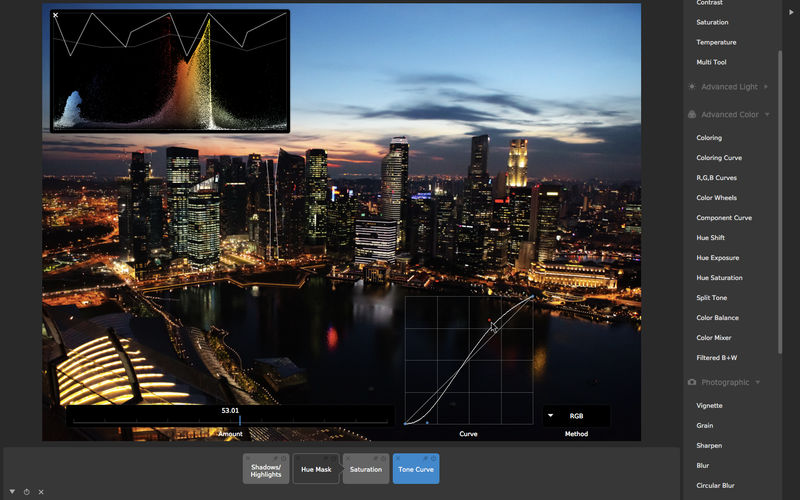Toggle power icon on Shadows/Highlights filter
Image resolution: width=800 pixels, height=500 pixels.
coord(284,458)
